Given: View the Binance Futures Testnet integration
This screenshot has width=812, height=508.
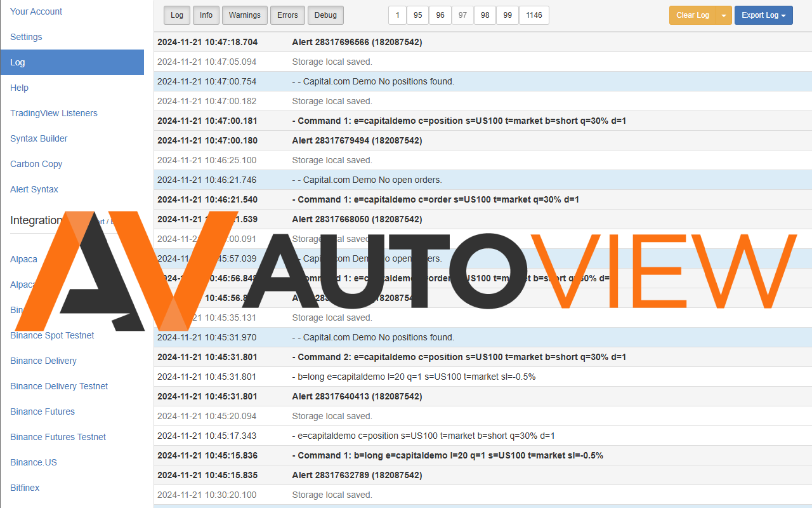Looking at the screenshot, I should [x=58, y=436].
